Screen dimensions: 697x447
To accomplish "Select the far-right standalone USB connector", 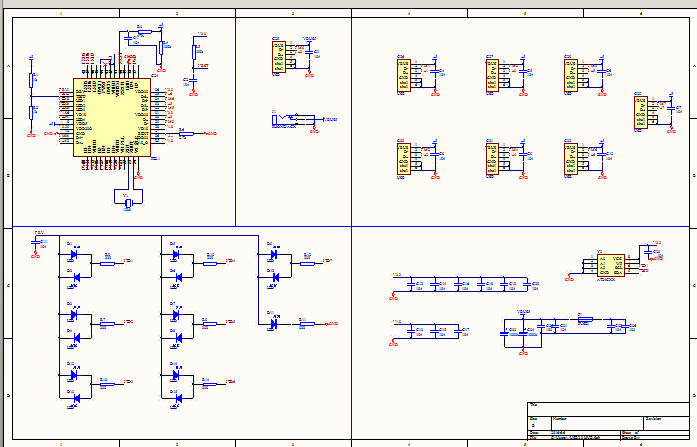I will (641, 113).
